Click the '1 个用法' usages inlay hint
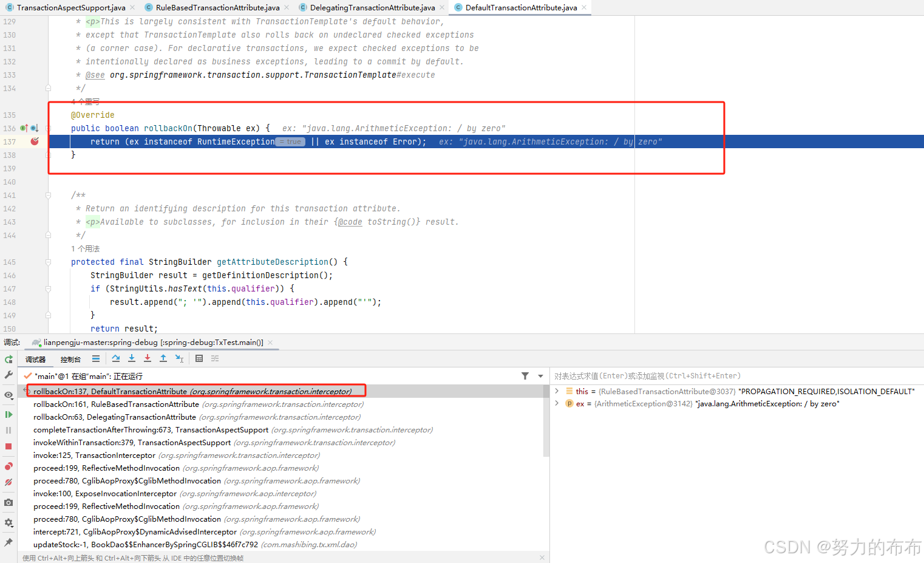The height and width of the screenshot is (563, 924). [x=86, y=248]
